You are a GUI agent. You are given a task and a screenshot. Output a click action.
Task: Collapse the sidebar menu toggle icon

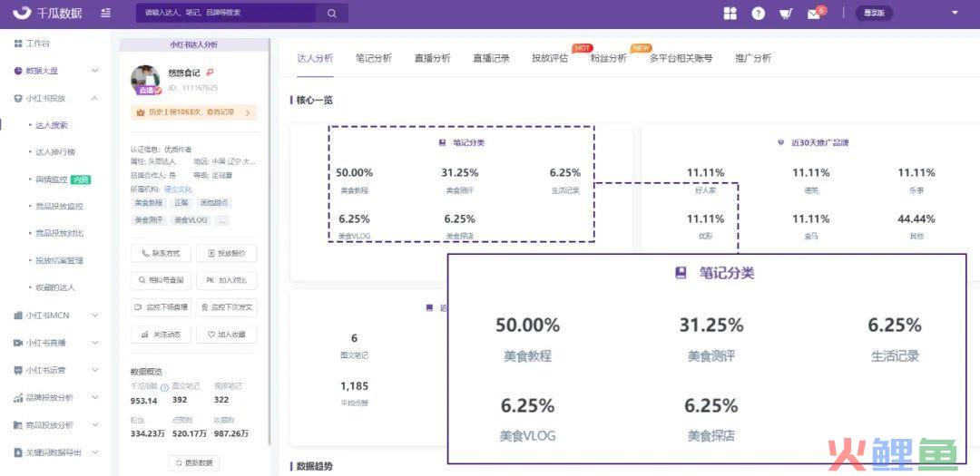(x=105, y=13)
